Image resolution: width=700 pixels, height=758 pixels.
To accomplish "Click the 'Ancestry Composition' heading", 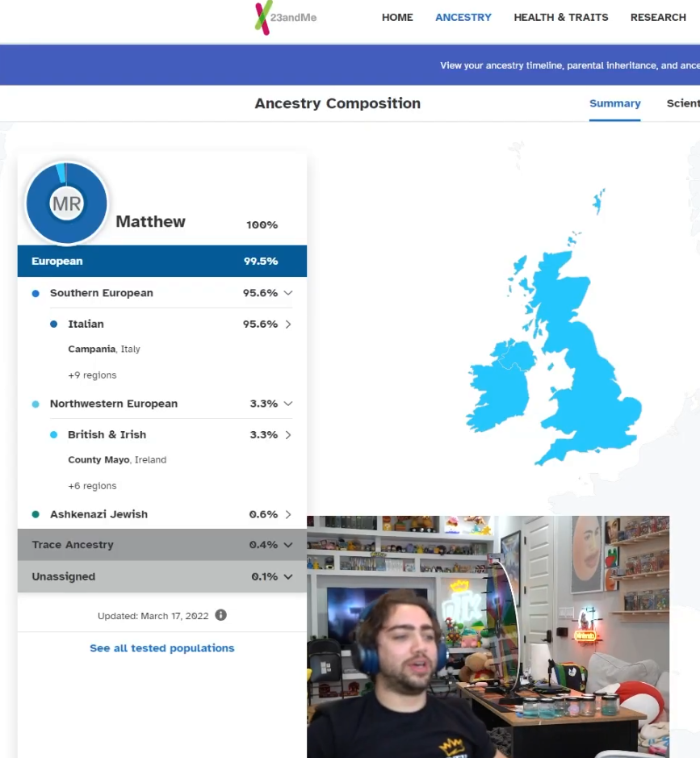I will [x=337, y=103].
